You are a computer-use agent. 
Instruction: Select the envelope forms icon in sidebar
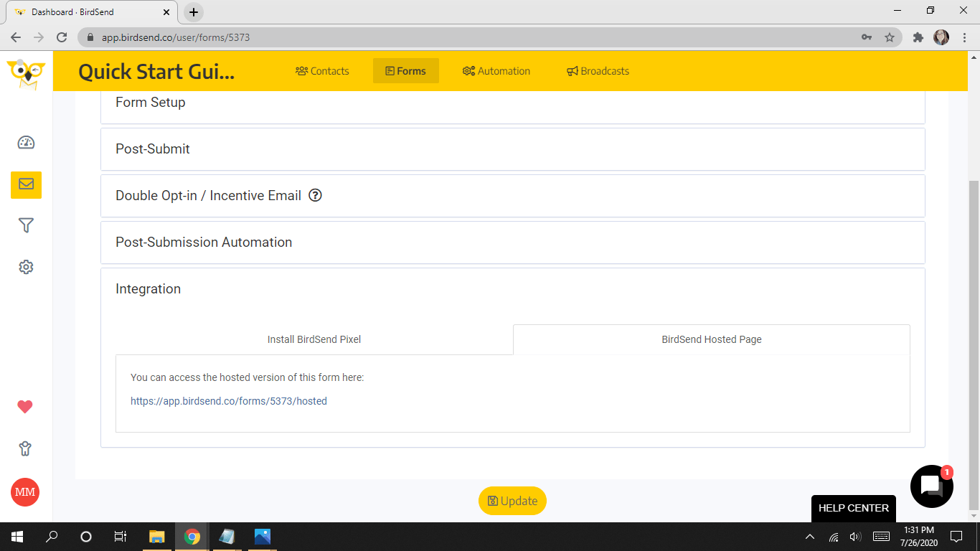click(26, 184)
